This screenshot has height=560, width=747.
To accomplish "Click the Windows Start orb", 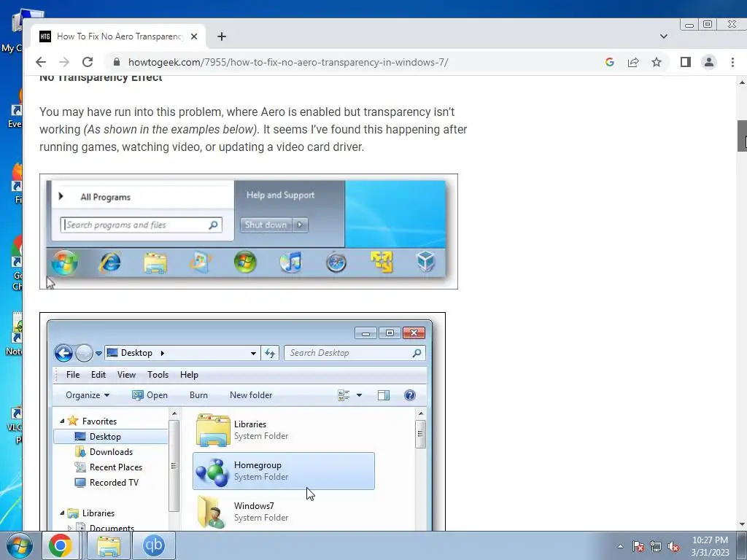I will pyautogui.click(x=19, y=545).
